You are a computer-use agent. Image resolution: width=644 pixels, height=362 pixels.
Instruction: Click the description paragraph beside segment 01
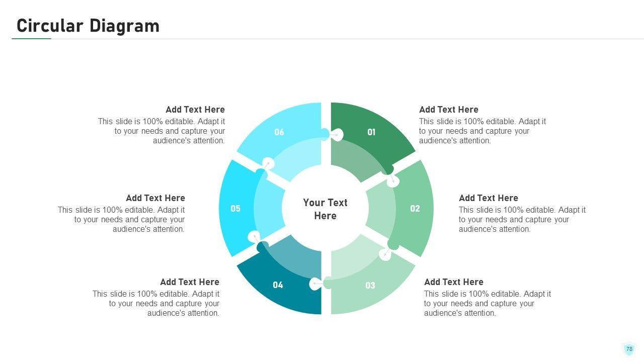[482, 131]
